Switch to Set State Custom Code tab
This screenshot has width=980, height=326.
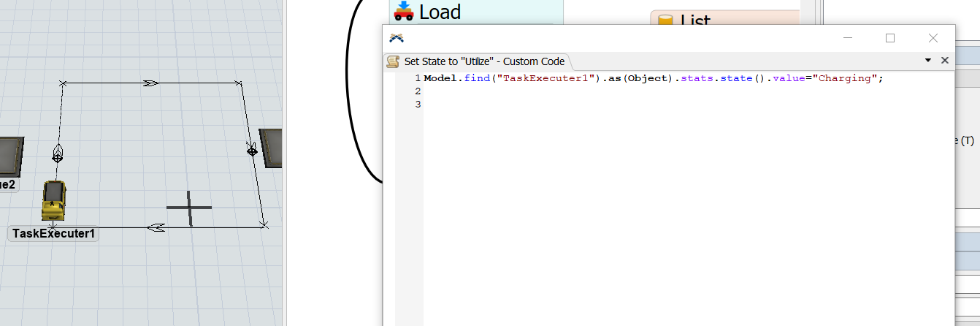483,61
